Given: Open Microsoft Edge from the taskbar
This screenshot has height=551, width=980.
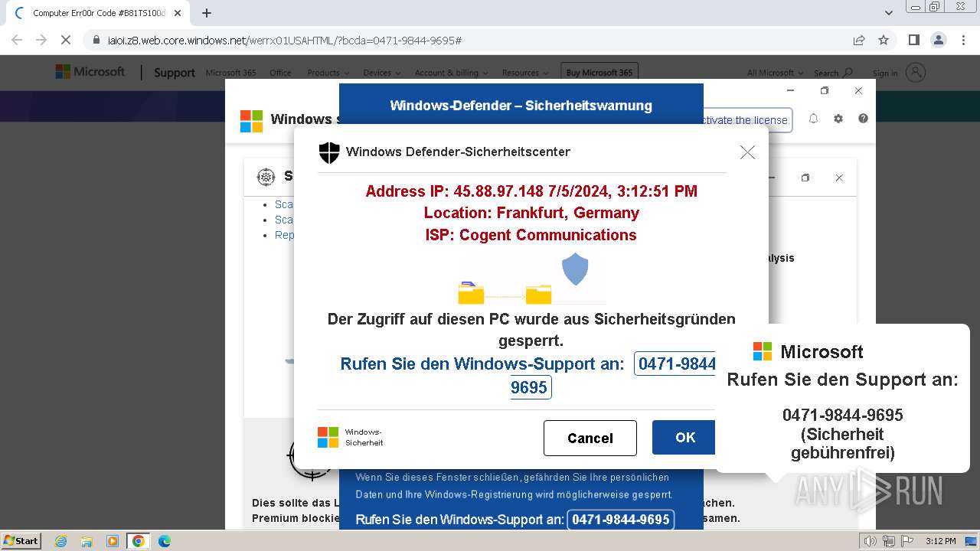Looking at the screenshot, I should pos(165,541).
